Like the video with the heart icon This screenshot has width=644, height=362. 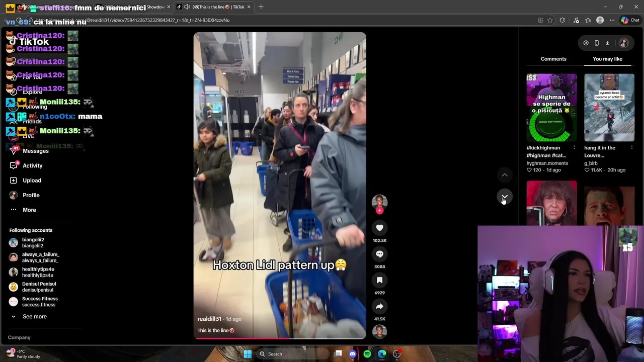pos(379,228)
